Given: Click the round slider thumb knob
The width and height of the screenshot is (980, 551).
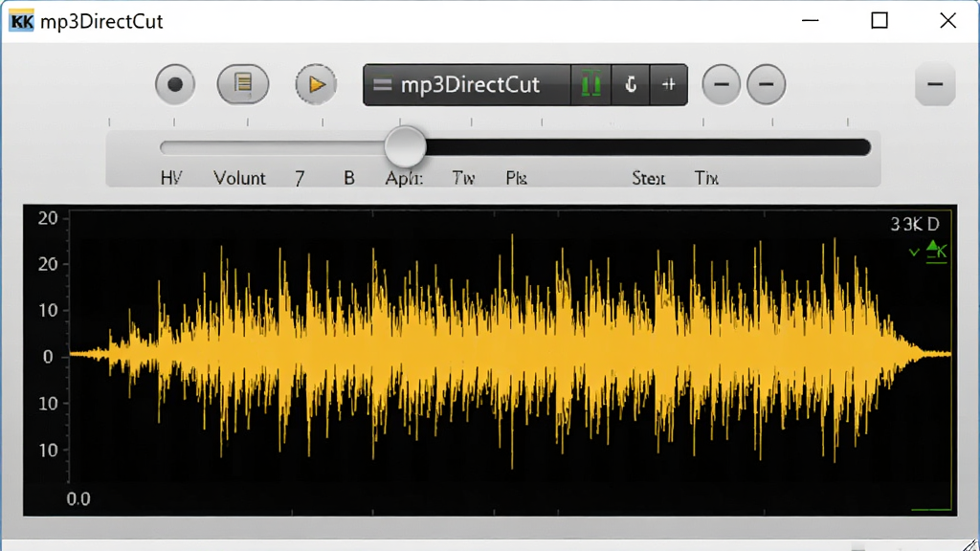Looking at the screenshot, I should [x=405, y=147].
